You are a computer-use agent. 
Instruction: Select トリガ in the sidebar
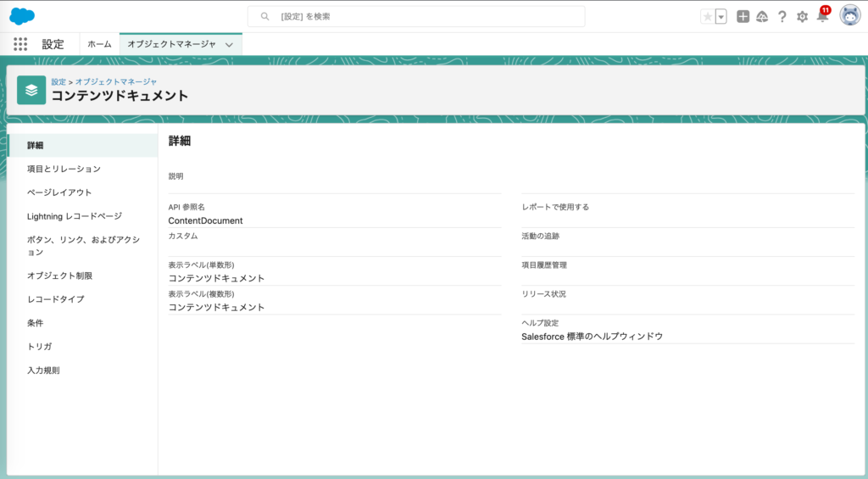39,347
